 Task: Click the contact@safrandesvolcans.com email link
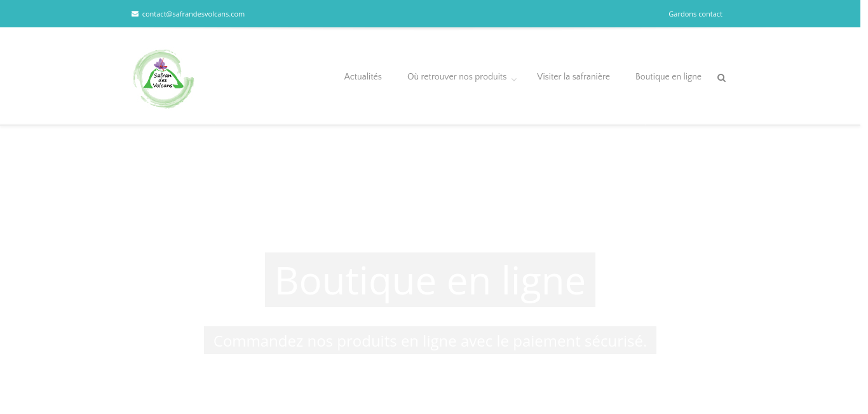[193, 14]
